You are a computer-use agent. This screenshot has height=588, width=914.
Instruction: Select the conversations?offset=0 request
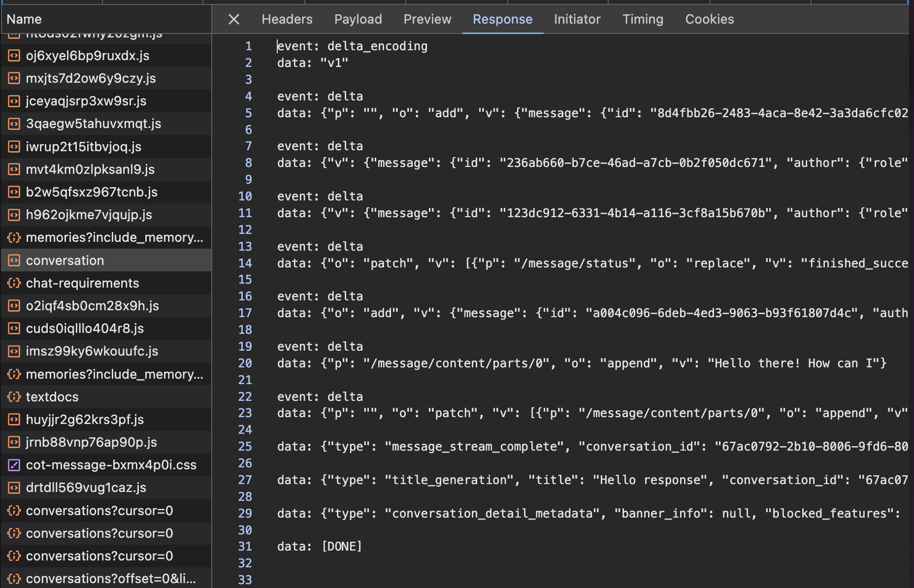coord(106,579)
